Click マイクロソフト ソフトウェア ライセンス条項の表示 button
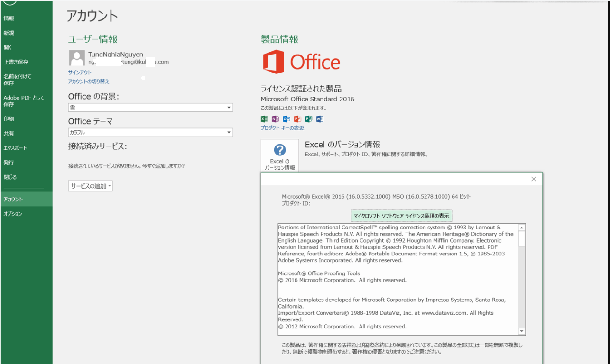 click(x=402, y=216)
